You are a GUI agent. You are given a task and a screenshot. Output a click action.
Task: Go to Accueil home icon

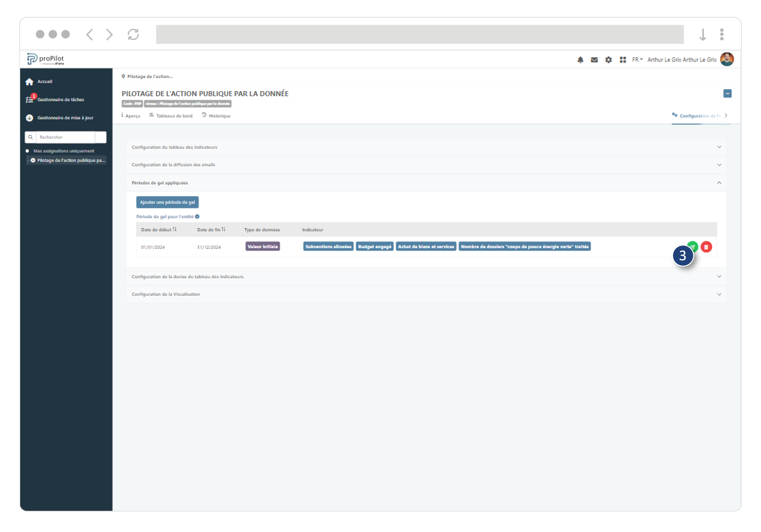pyautogui.click(x=29, y=81)
